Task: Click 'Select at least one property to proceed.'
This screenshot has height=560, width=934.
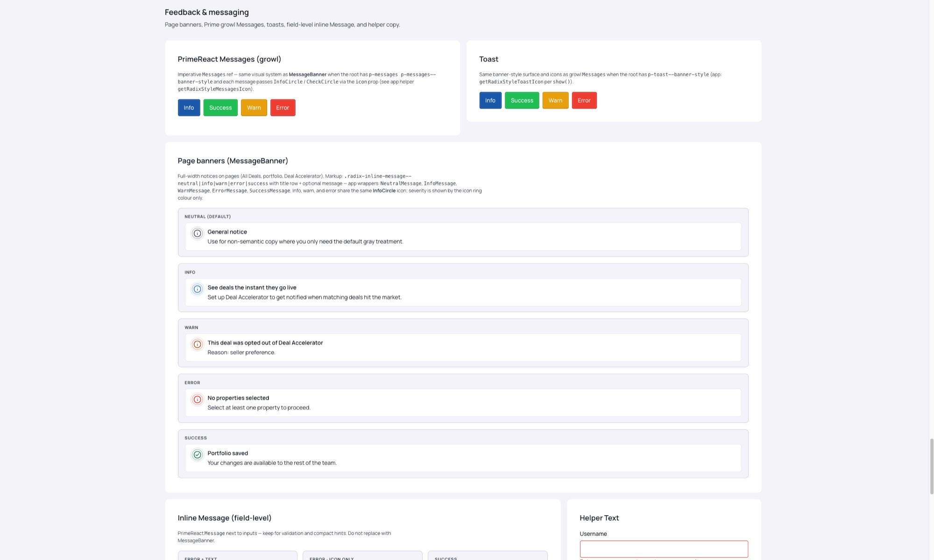Action: coord(259,407)
